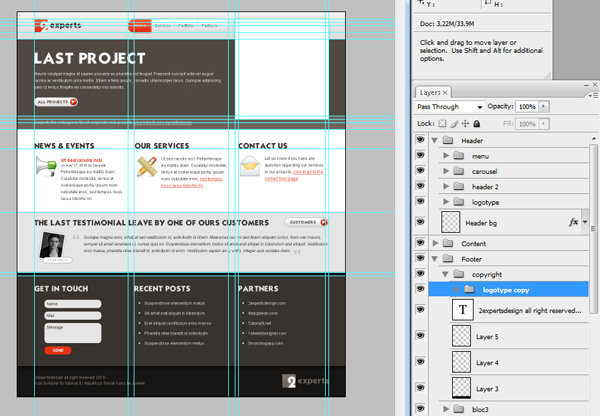Image resolution: width=600 pixels, height=416 pixels.
Task: Click the ALL PROJECTS button on canvas
Action: coord(56,102)
